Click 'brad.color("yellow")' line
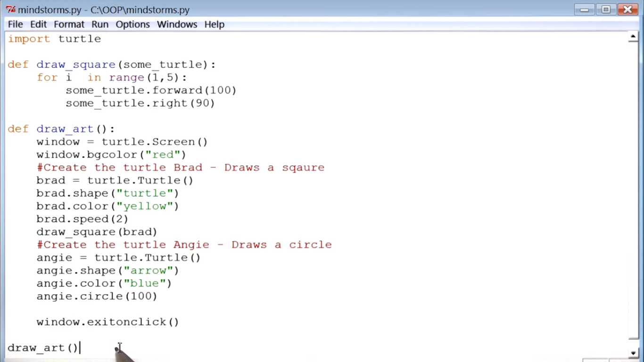Viewport: 644px width, 362px height. coord(107,206)
